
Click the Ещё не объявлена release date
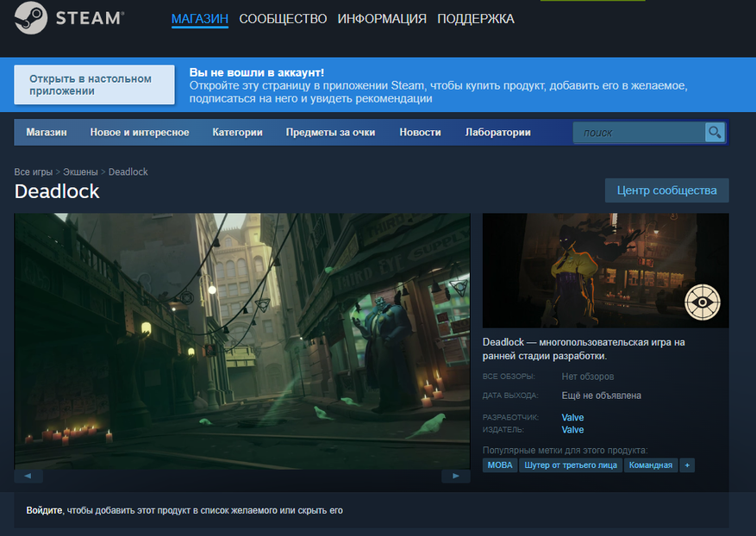[601, 396]
